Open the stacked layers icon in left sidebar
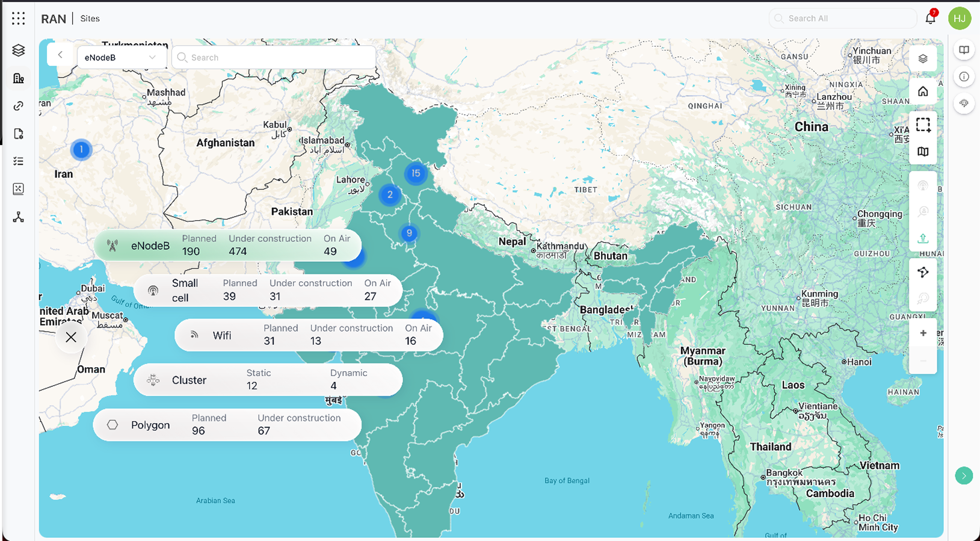Viewport: 980px width, 541px height. [x=19, y=51]
